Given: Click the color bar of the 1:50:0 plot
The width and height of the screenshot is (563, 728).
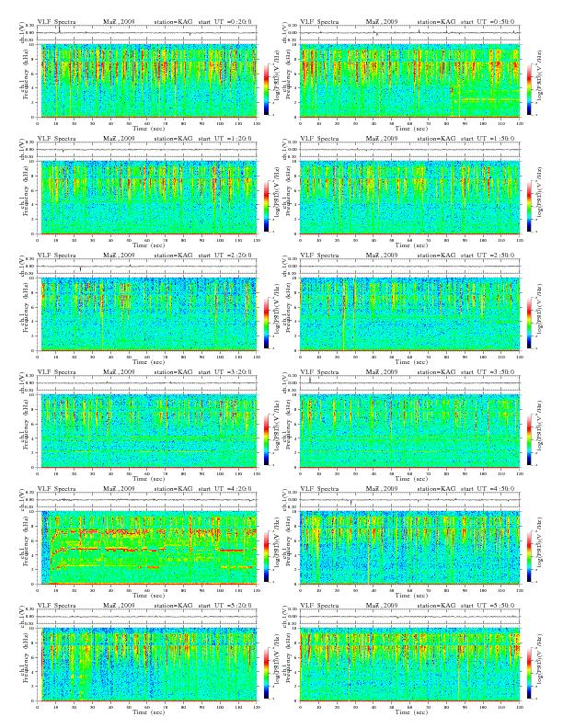Looking at the screenshot, I should tap(529, 206).
